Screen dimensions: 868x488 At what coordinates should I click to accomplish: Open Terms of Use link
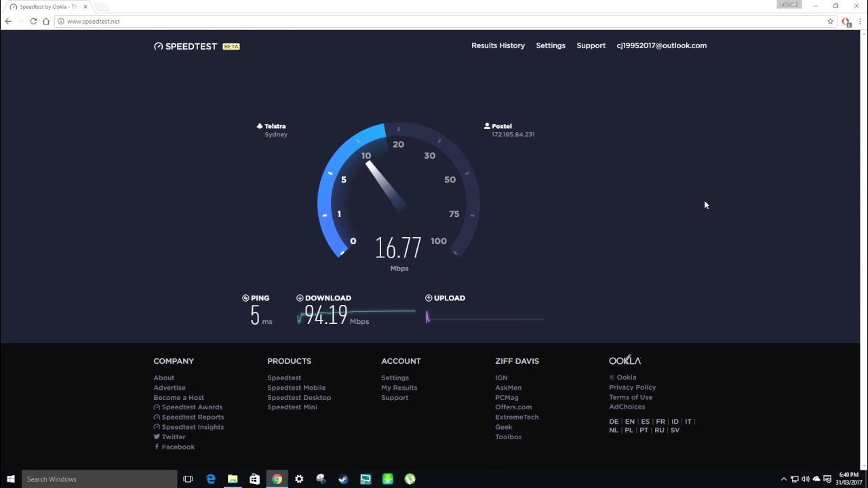pos(631,397)
